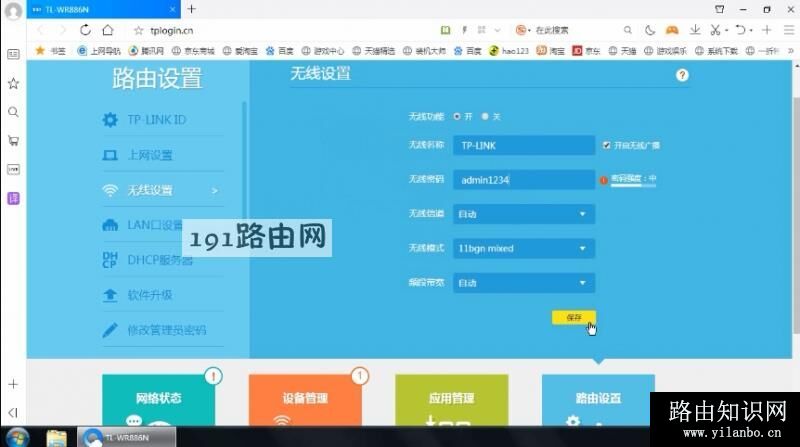800x447 pixels.
Task: Toggle the 开启无线广播 checkbox
Action: tap(606, 145)
